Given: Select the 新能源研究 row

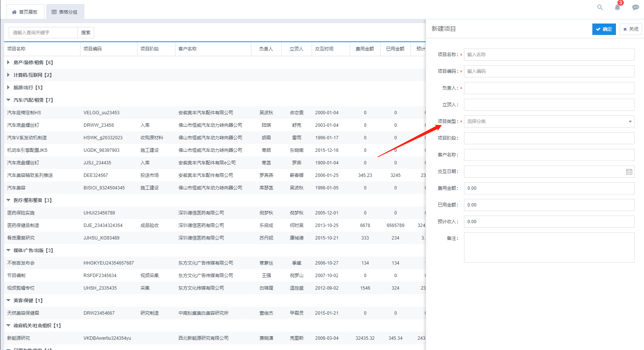Looking at the screenshot, I should 215,338.
